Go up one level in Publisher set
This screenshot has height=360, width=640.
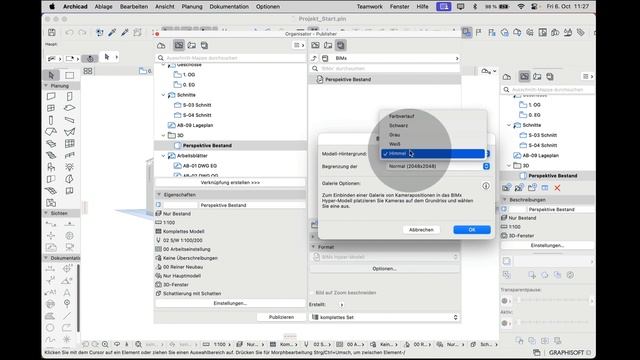(314, 58)
